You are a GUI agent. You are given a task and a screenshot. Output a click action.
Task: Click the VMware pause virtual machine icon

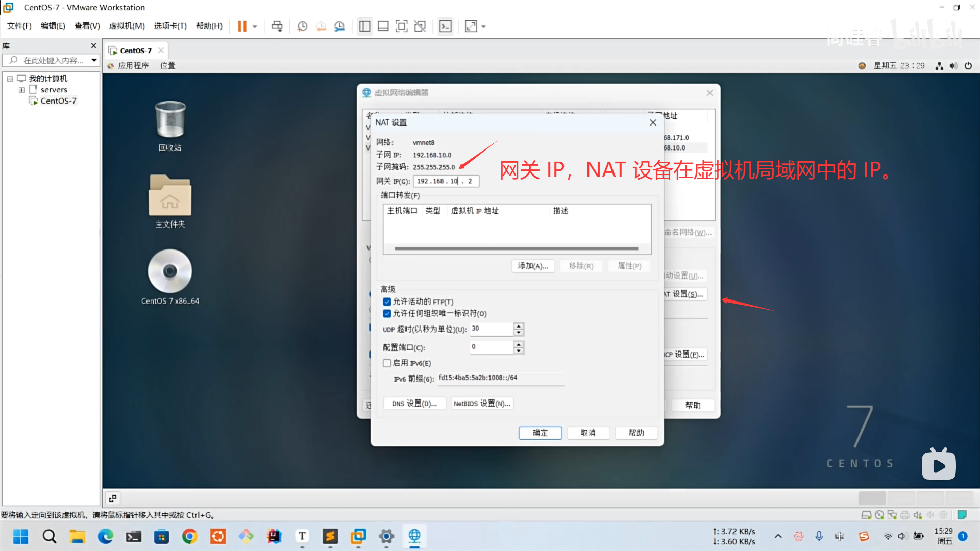[242, 26]
